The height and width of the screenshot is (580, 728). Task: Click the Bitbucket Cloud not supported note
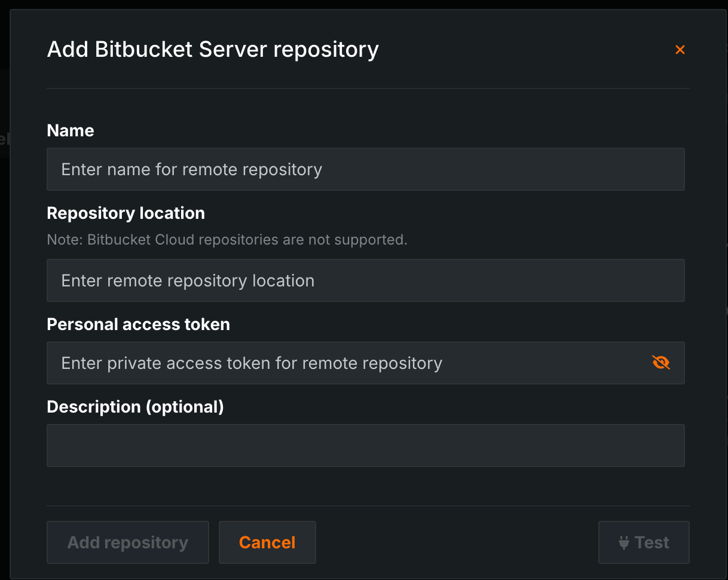(227, 240)
